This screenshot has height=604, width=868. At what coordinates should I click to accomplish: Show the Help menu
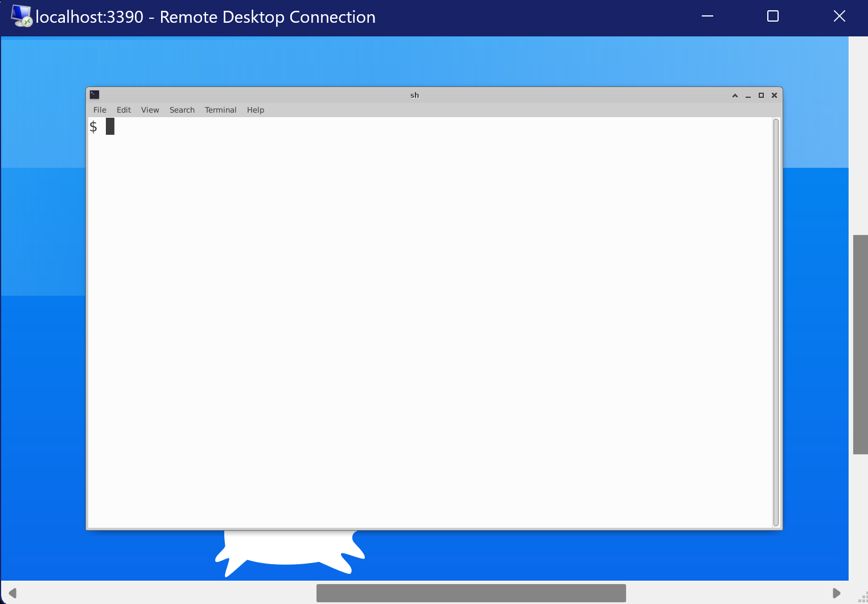255,110
